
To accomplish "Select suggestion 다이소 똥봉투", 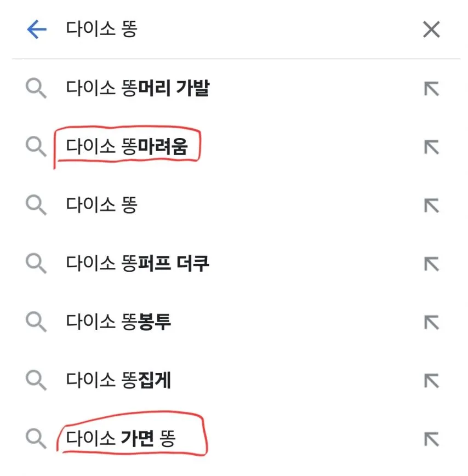I will 119,322.
